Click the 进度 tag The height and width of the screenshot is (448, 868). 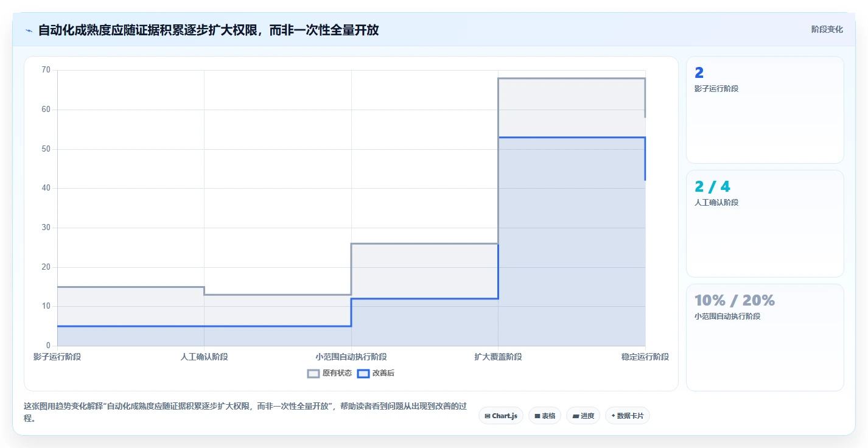coord(583,416)
